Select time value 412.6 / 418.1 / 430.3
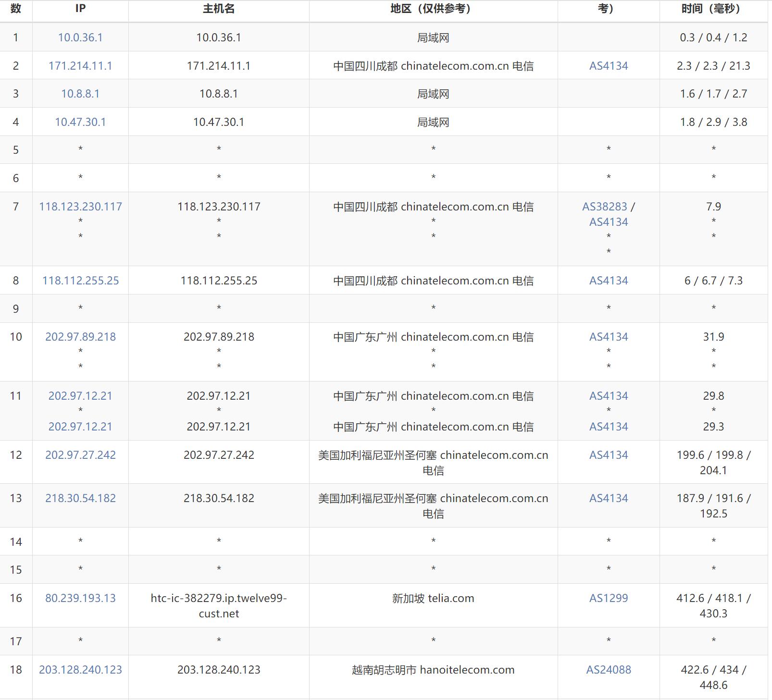The width and height of the screenshot is (772, 700). pyautogui.click(x=713, y=606)
